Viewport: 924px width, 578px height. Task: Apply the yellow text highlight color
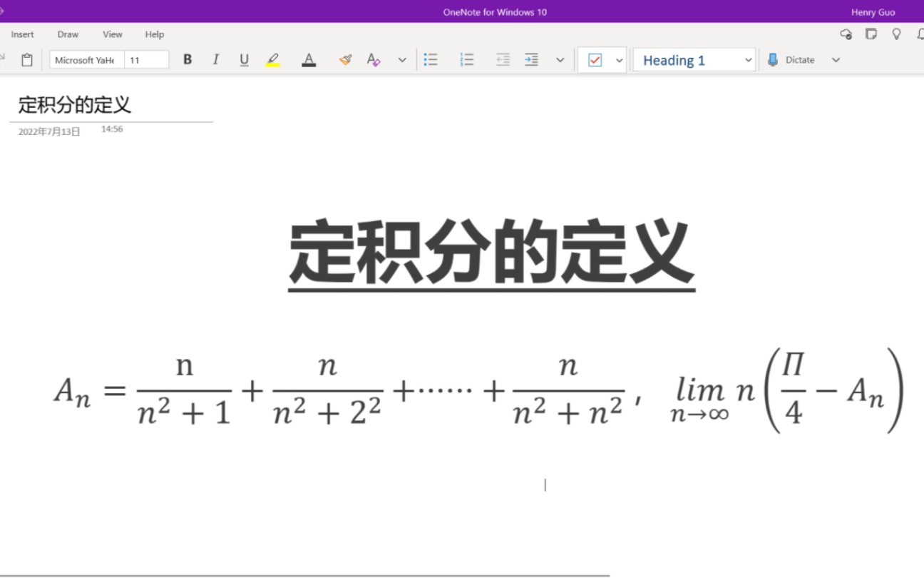[x=272, y=60]
